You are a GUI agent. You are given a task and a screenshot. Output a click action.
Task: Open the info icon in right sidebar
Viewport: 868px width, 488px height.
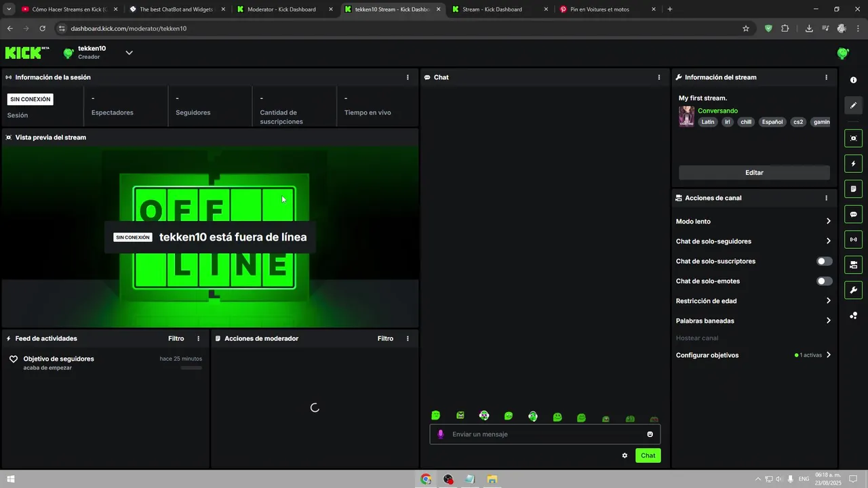coord(853,80)
